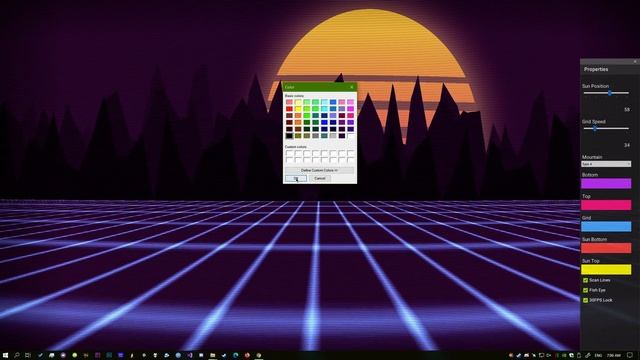Screen dimensions: 640x360
Task: Pick cyan in basic colors
Action: pos(324,109)
